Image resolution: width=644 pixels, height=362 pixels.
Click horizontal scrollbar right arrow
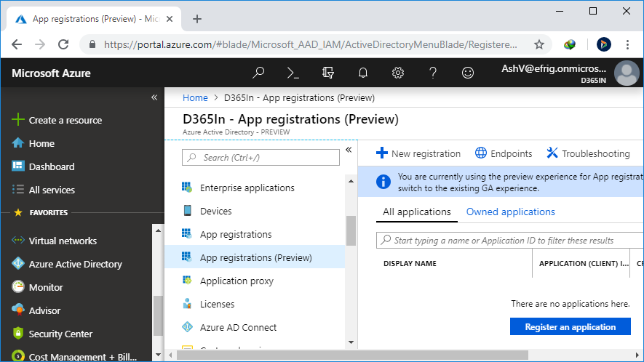pyautogui.click(x=637, y=355)
